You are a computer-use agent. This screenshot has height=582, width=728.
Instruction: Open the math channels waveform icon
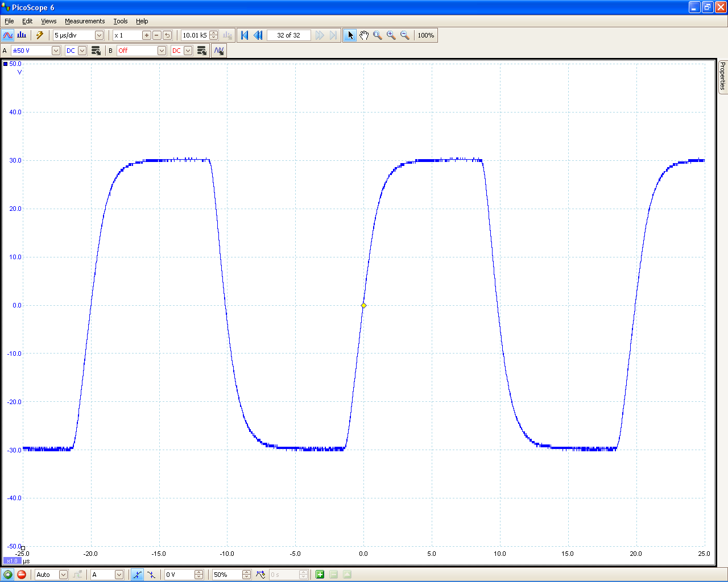pos(219,51)
